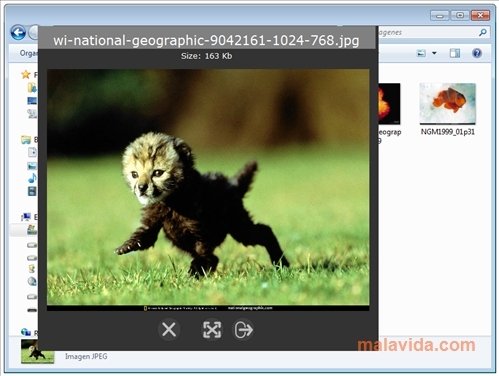This screenshot has width=499, height=376.
Task: Click the 'Imagen JPEG' file type label
Action: [86, 356]
